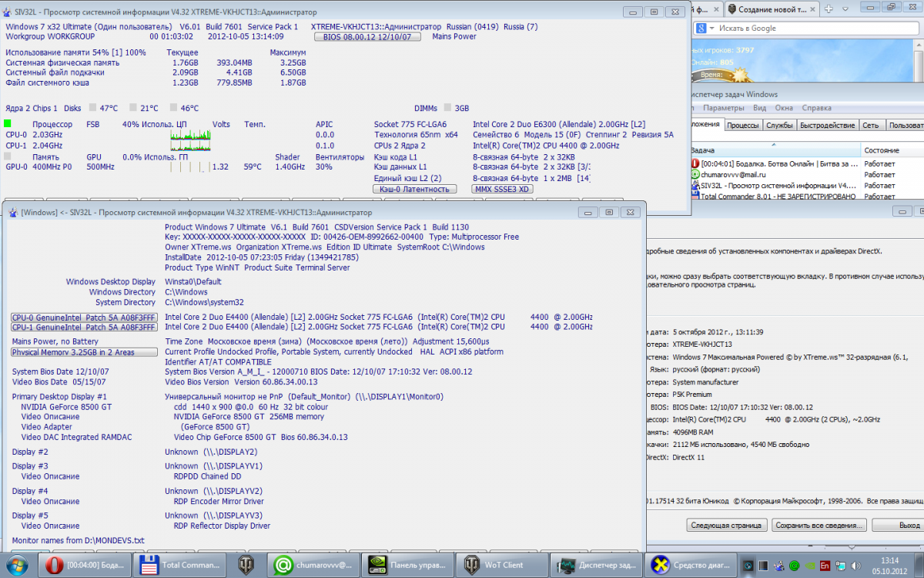Image resolution: width=924 pixels, height=578 pixels.
Task: Expand Google search engine dropdown arrow
Action: [x=711, y=29]
